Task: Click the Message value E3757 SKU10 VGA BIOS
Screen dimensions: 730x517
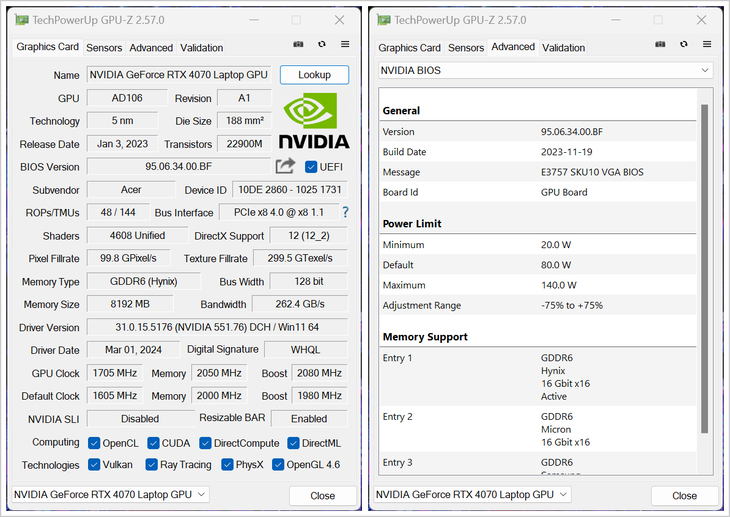Action: [592, 172]
